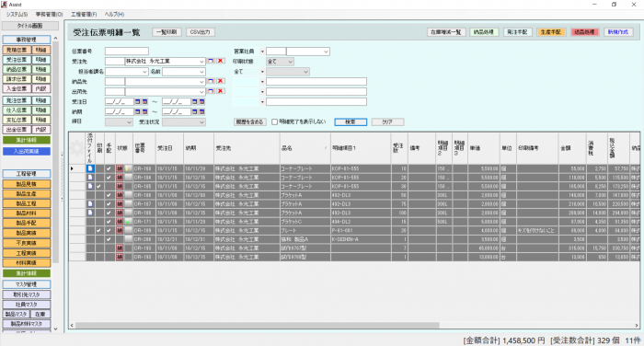Click red calendar icon for 納期 start date

point(144,111)
